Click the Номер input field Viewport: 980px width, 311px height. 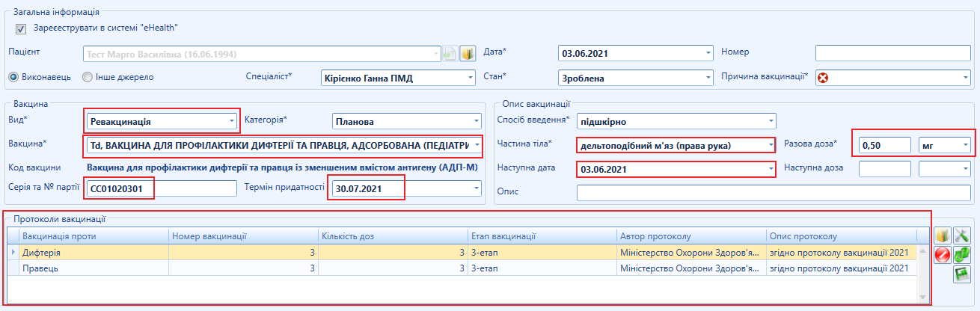[x=892, y=53]
